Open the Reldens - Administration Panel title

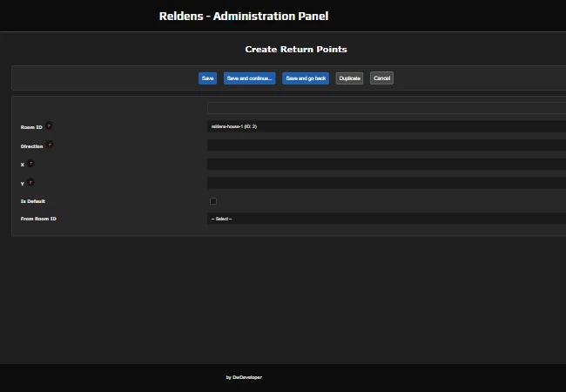pos(244,17)
